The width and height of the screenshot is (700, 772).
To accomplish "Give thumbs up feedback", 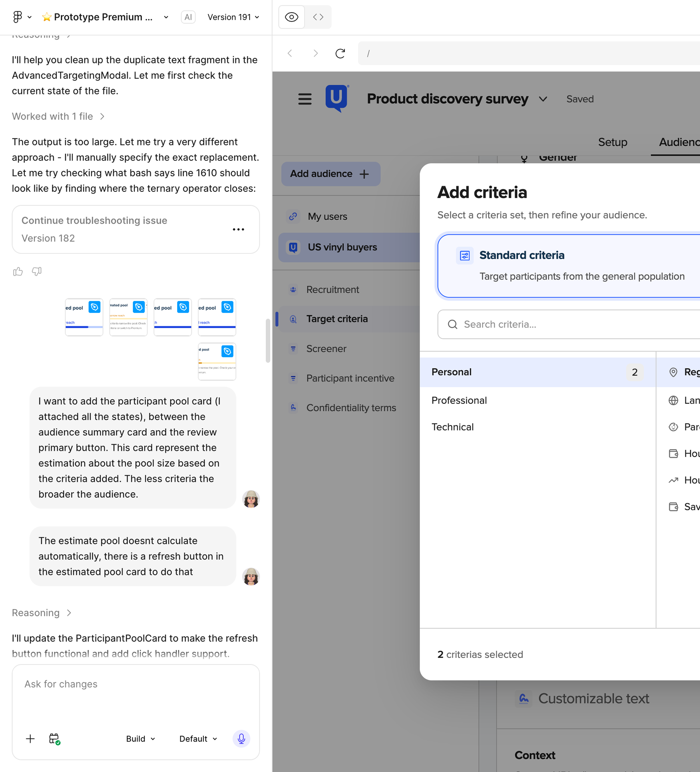I will tap(18, 271).
